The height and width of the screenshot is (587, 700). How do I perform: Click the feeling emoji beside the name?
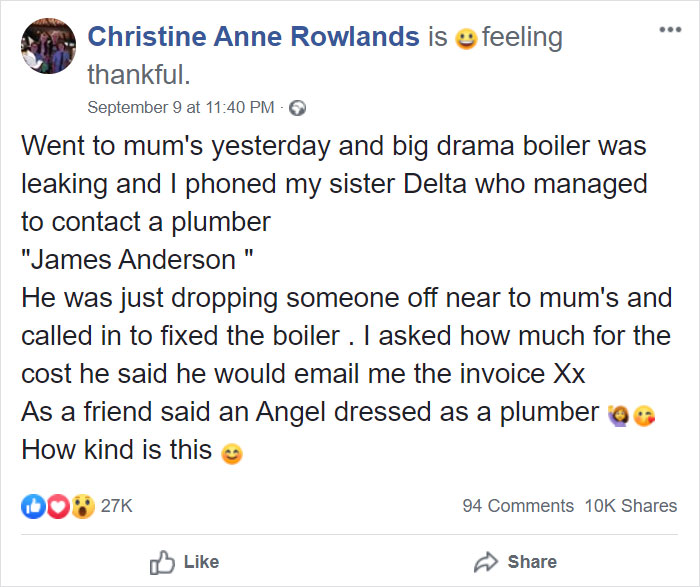tap(465, 40)
